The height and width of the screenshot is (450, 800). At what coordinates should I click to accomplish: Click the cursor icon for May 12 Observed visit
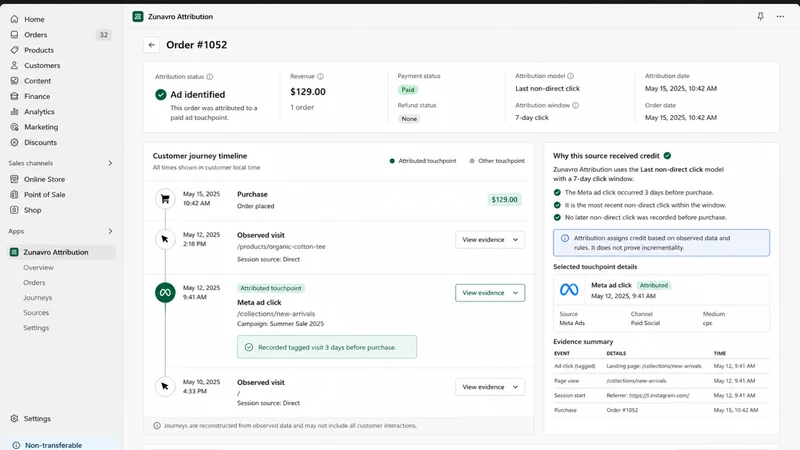pos(165,239)
